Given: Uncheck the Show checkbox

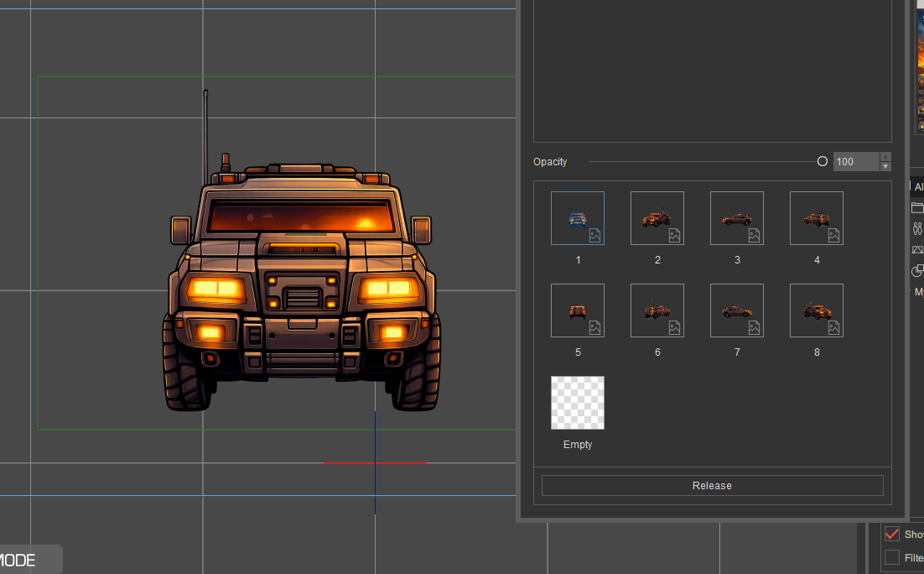Looking at the screenshot, I should [x=892, y=535].
